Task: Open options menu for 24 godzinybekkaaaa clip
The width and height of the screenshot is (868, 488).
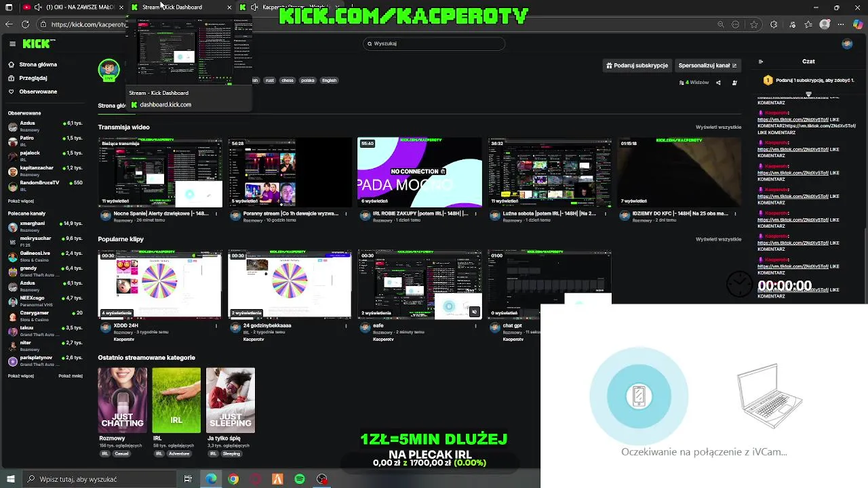Action: pyautogui.click(x=347, y=325)
